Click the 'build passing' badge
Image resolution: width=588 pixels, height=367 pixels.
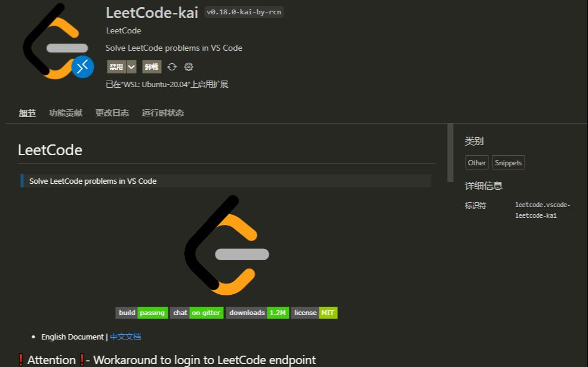[139, 312]
